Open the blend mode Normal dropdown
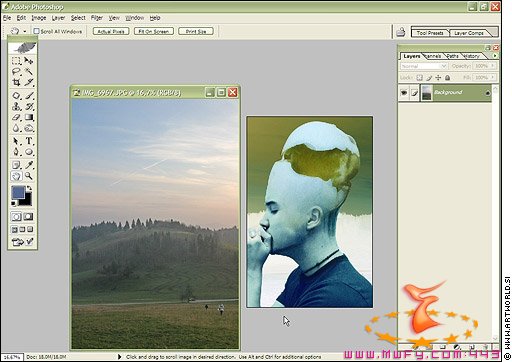This screenshot has width=512, height=362. (x=423, y=66)
